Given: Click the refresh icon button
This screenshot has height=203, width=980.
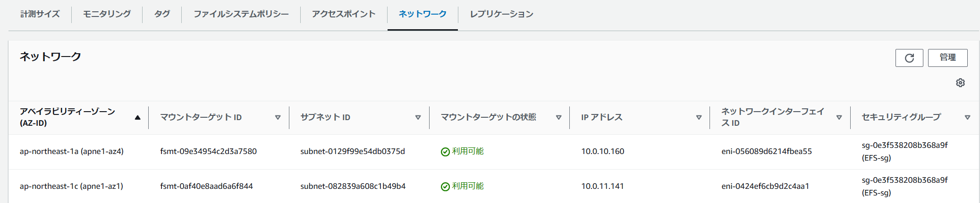Looking at the screenshot, I should [909, 58].
